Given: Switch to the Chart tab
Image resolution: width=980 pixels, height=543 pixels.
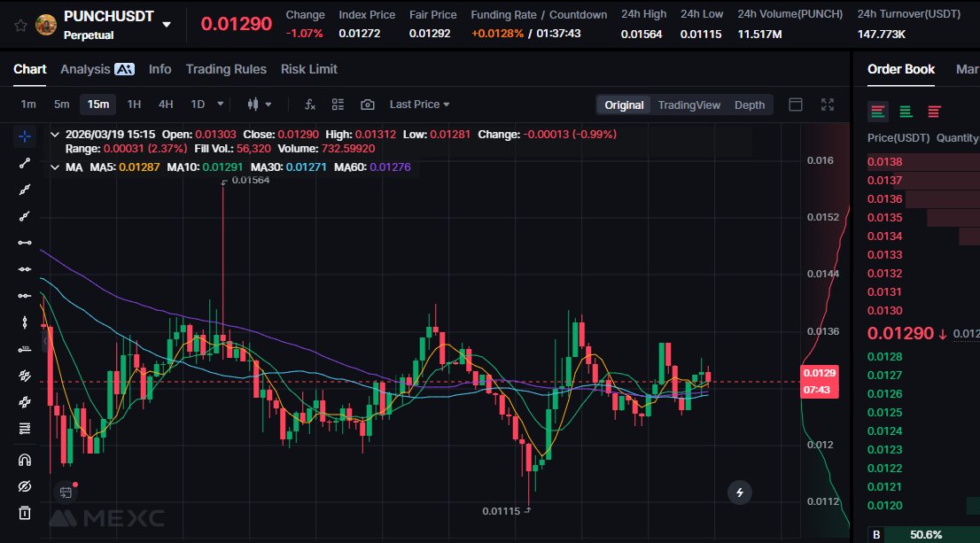Looking at the screenshot, I should (30, 69).
